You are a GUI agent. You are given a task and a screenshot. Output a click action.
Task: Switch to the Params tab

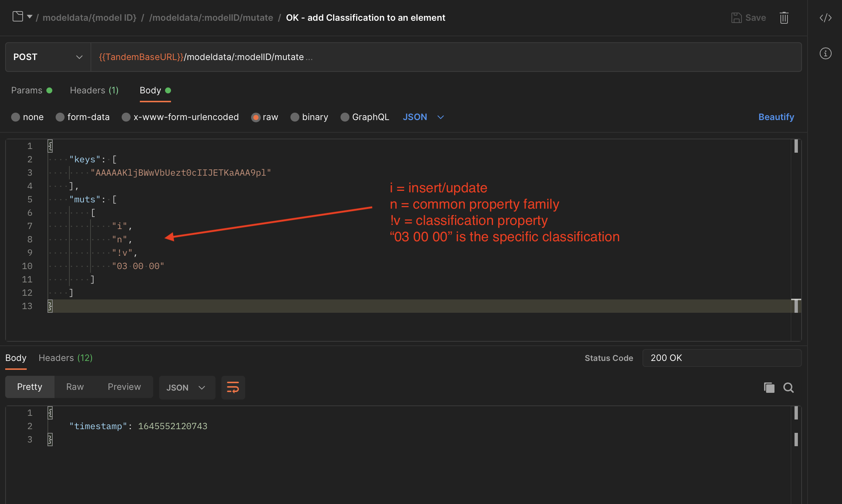coord(32,90)
